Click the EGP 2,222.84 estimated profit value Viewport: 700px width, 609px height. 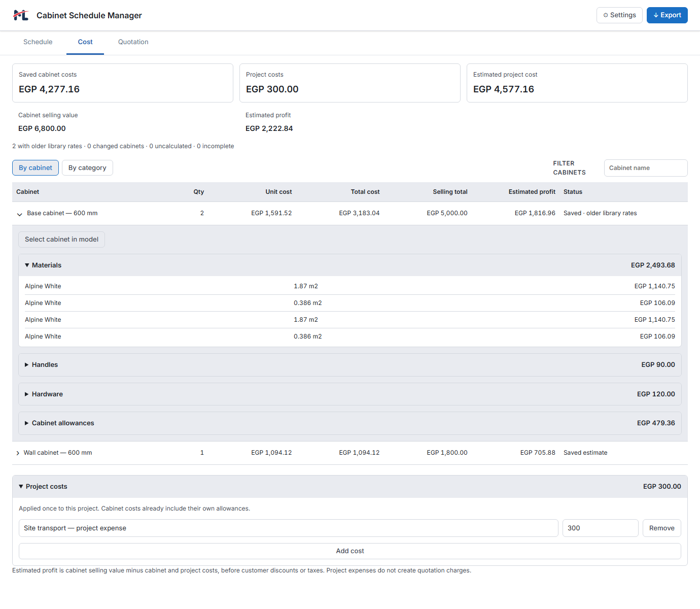269,129
